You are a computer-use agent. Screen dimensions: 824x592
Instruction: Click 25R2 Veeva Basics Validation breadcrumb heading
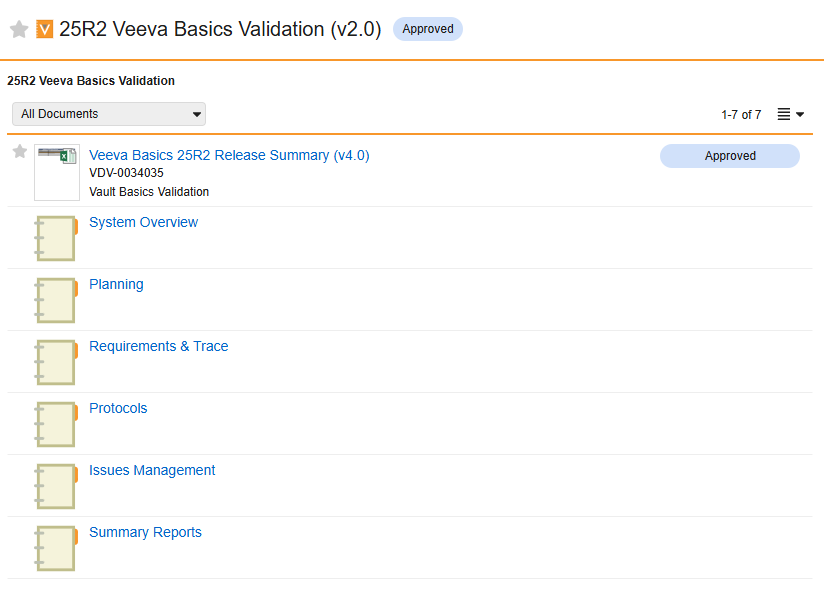coord(91,81)
